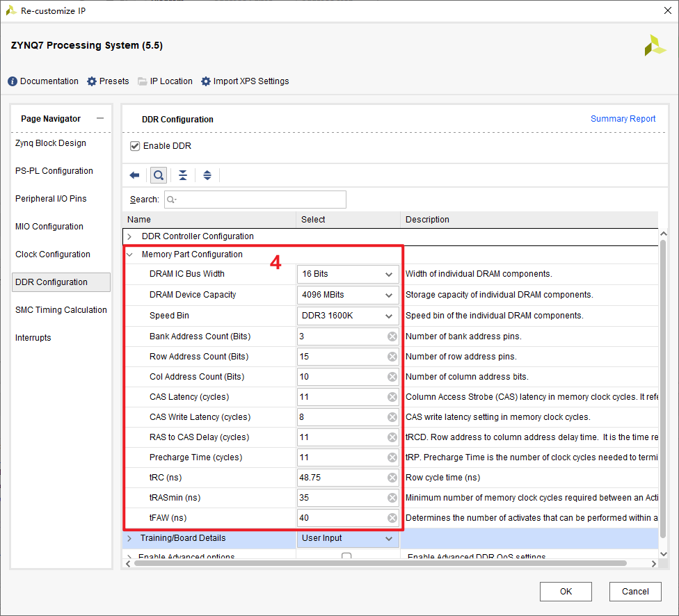
Task: Select Zynq Block Design page
Action: (x=51, y=143)
